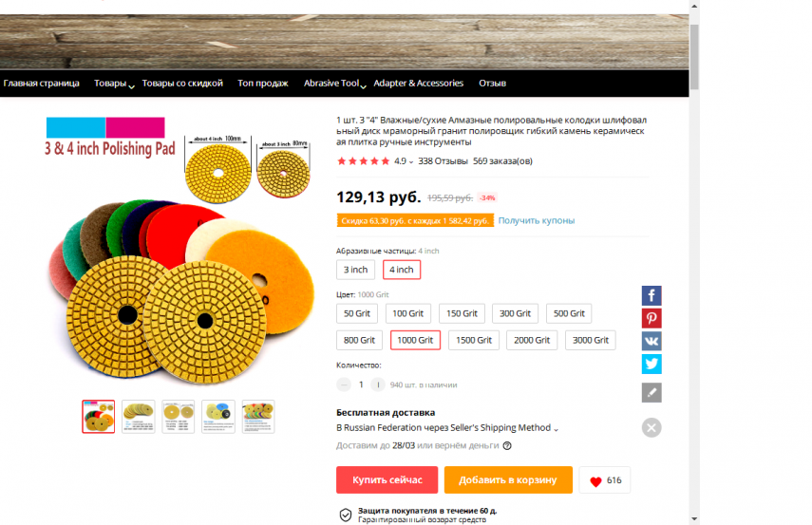Screen dimensions: 812x525
Task: Select the 3000 Grit option
Action: click(x=591, y=340)
